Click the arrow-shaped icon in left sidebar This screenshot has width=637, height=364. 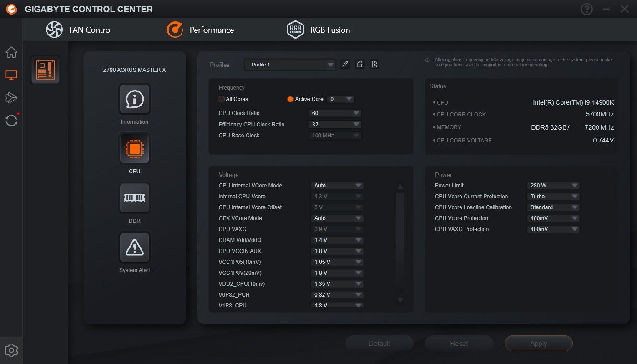[x=11, y=98]
